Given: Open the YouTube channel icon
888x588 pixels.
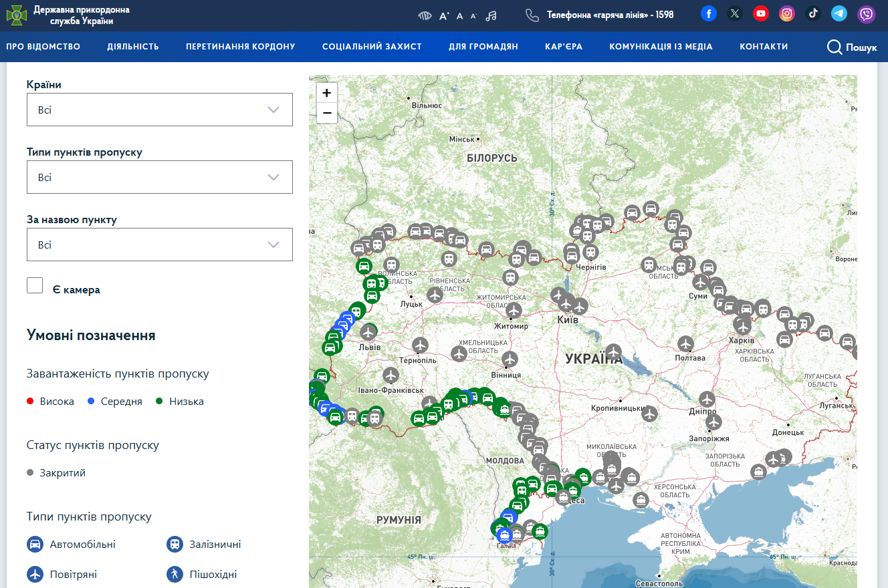Looking at the screenshot, I should tap(760, 13).
